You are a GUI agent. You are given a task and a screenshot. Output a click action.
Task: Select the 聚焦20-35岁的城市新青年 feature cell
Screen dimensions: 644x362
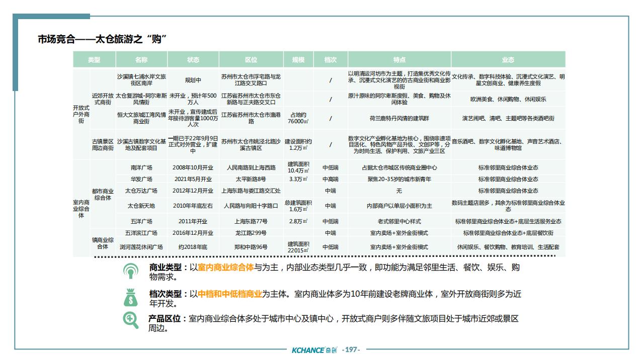(x=399, y=179)
